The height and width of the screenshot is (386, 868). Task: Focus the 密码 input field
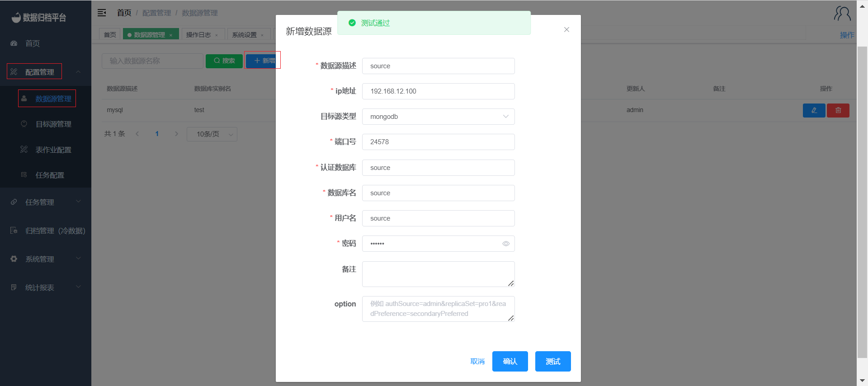(438, 244)
